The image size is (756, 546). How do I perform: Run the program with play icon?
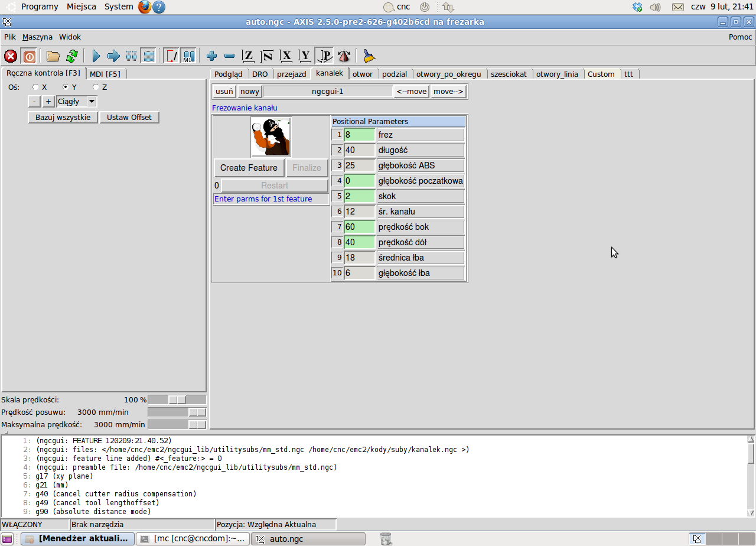coord(96,56)
